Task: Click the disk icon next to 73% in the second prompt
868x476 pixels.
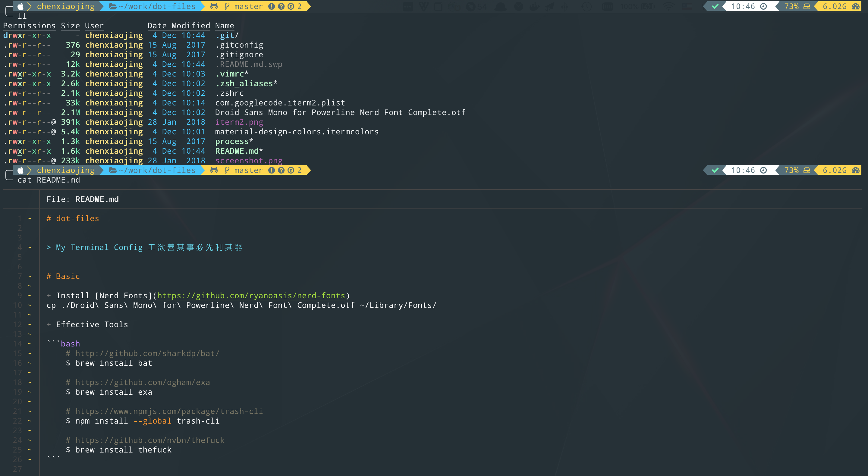Action: coord(807,170)
